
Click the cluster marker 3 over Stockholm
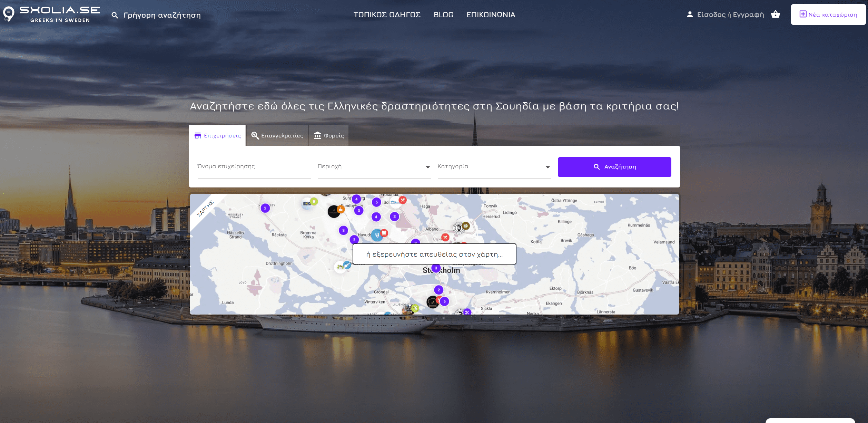click(x=436, y=268)
